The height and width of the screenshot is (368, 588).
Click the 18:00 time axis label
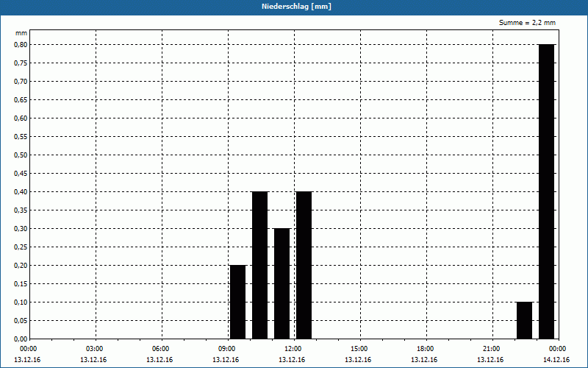[x=426, y=349]
